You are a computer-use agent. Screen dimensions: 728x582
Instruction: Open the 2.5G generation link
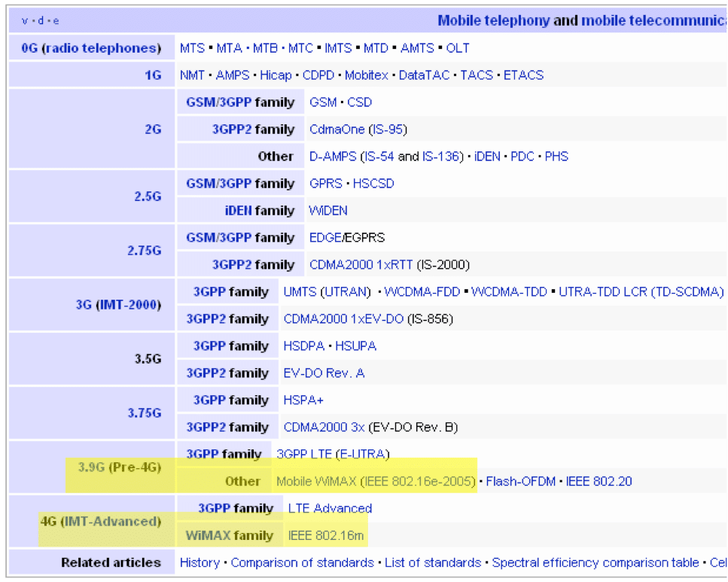[x=148, y=196]
